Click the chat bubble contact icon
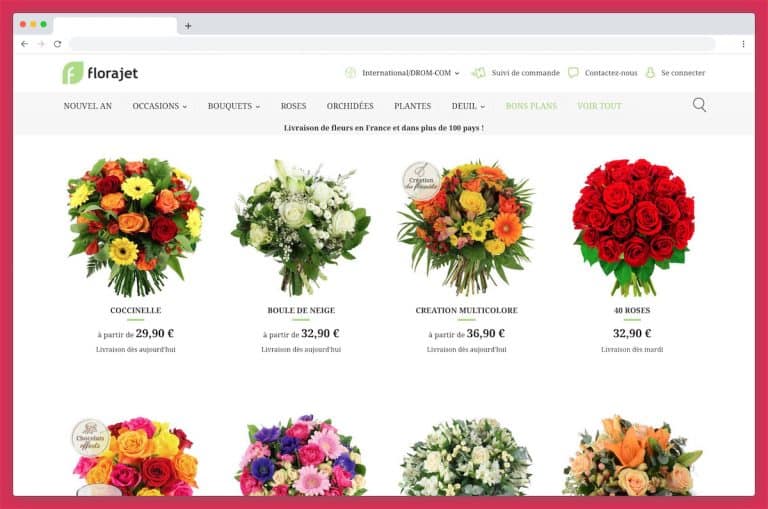Viewport: 768px width, 509px height. point(573,73)
